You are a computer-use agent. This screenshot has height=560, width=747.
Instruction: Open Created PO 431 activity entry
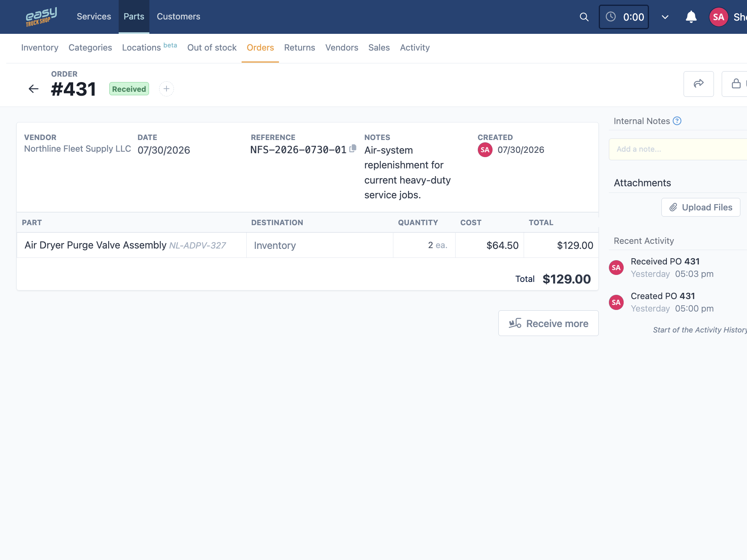tap(663, 296)
